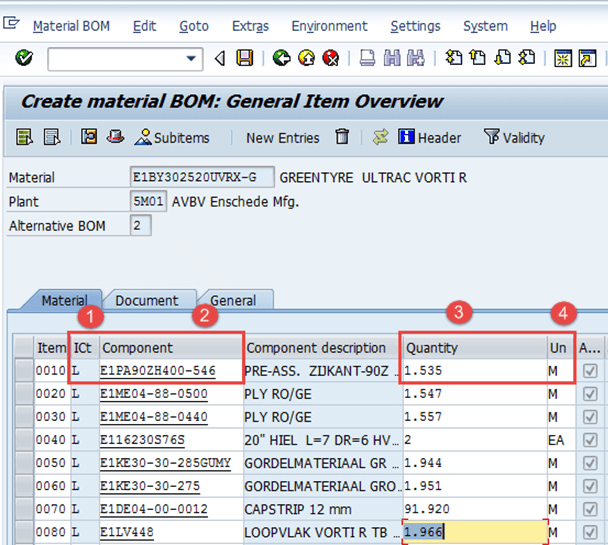Open the Header information button
The width and height of the screenshot is (608, 545).
pyautogui.click(x=430, y=137)
